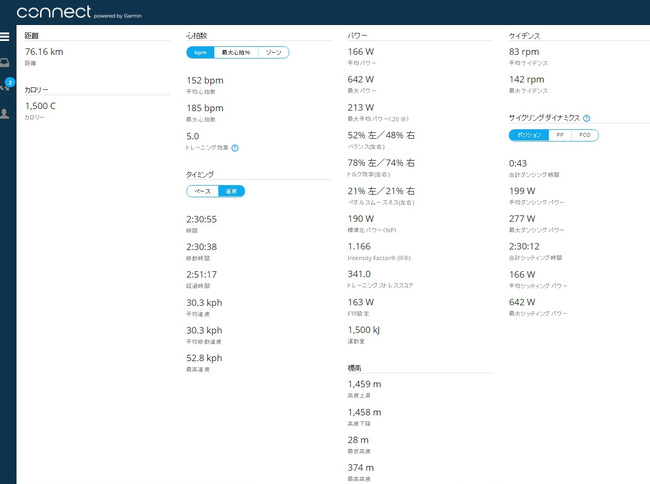
Task: Click the ケイデンス section heading
Action: [524, 36]
